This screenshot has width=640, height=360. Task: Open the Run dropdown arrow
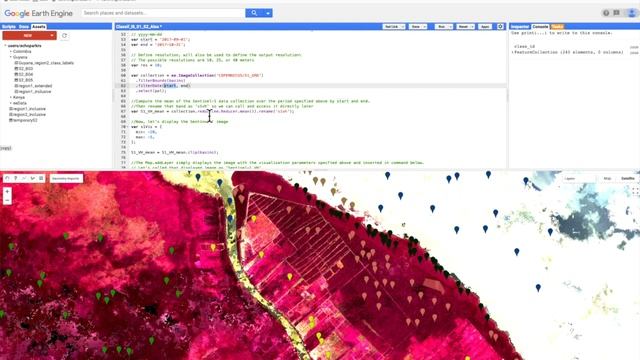click(451, 27)
